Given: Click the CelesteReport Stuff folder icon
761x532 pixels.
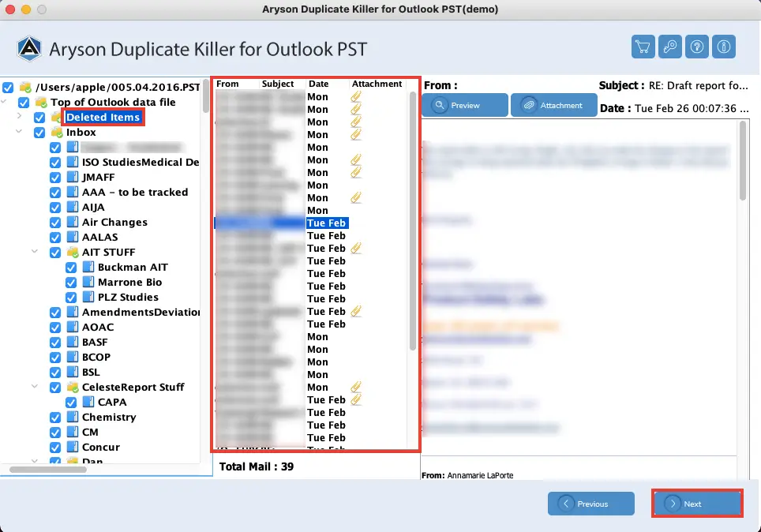Looking at the screenshot, I should (73, 388).
